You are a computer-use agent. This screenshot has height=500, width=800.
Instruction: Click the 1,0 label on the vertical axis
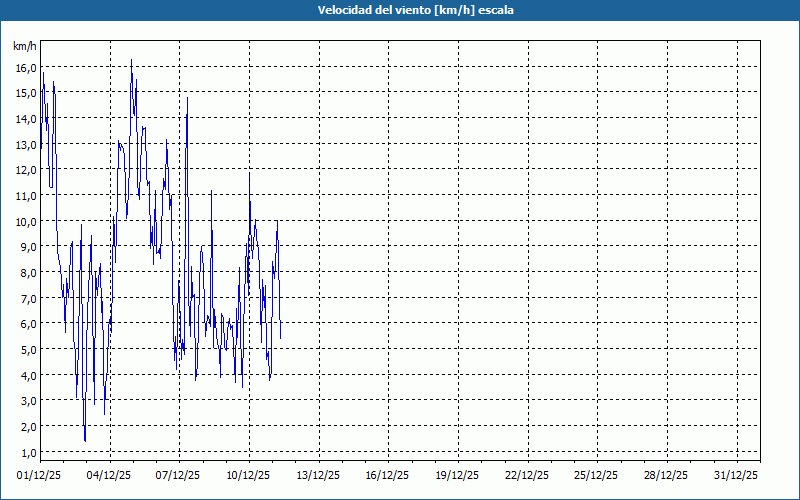(x=25, y=426)
